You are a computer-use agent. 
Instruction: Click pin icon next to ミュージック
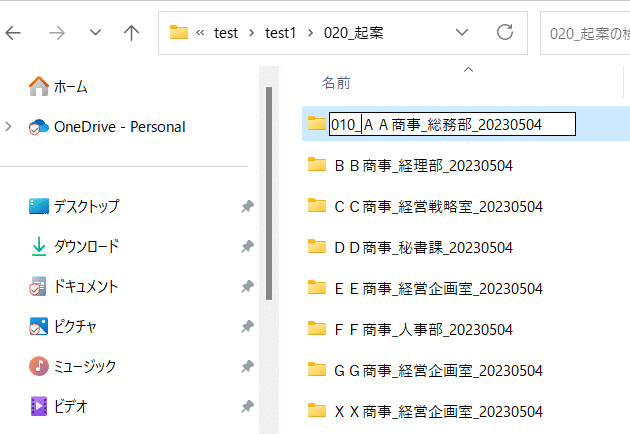(248, 366)
